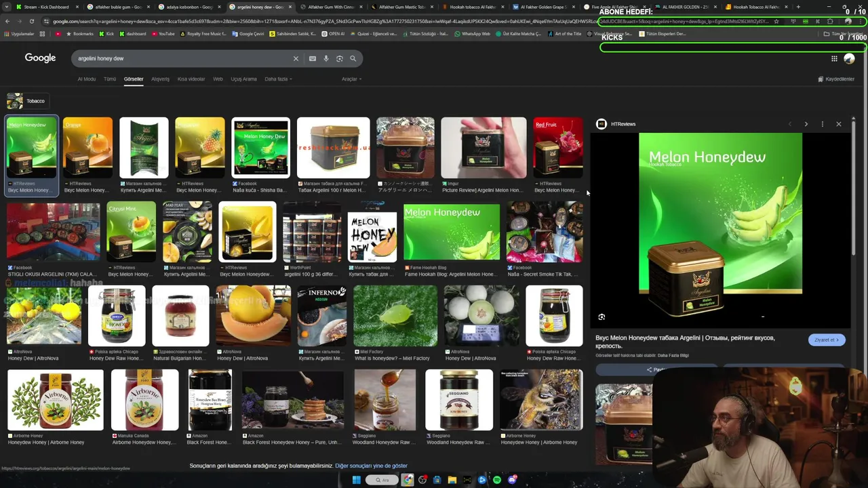Start voice search with the microphone icon
868x488 pixels.
[326, 58]
